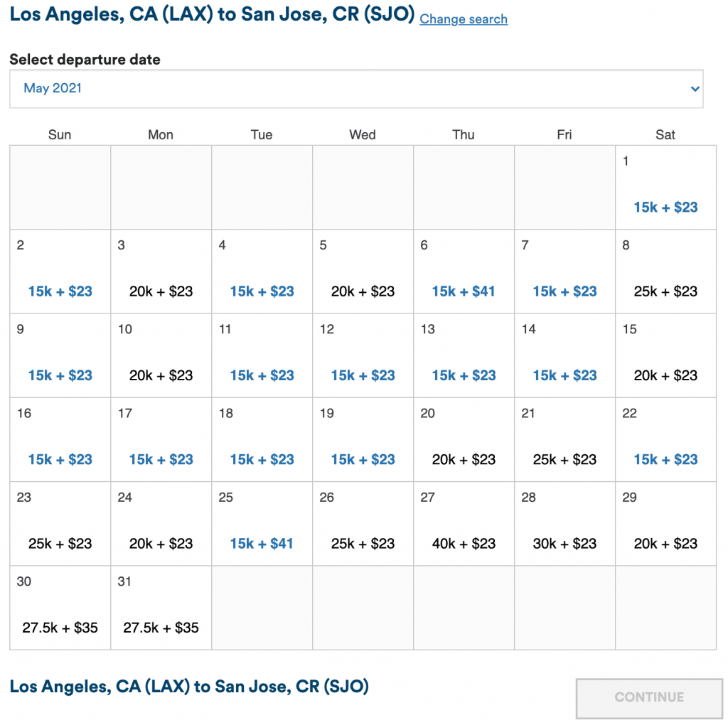The image size is (728, 725).
Task: Choose May 17 fare 15k + $23
Action: coord(161,459)
